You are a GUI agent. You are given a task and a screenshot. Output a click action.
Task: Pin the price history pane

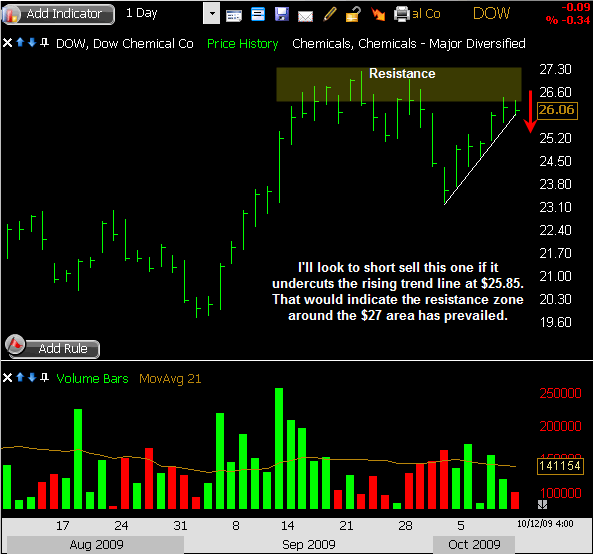(44, 42)
